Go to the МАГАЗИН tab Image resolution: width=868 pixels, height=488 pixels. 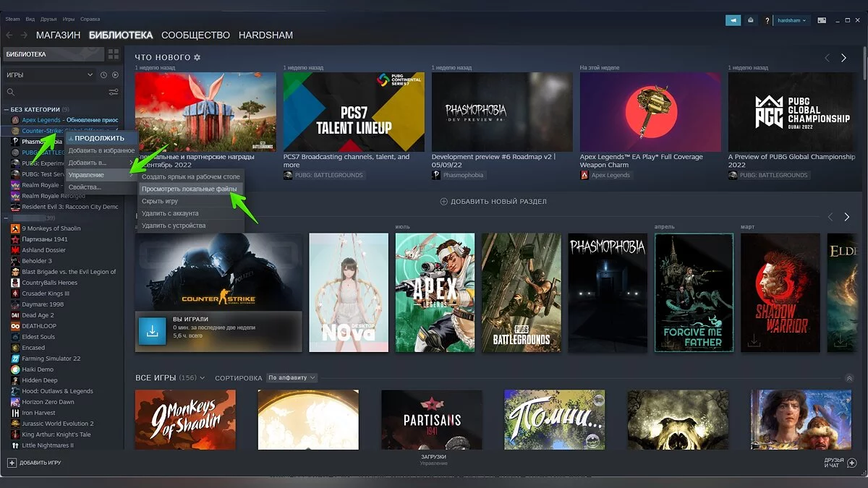coord(58,35)
